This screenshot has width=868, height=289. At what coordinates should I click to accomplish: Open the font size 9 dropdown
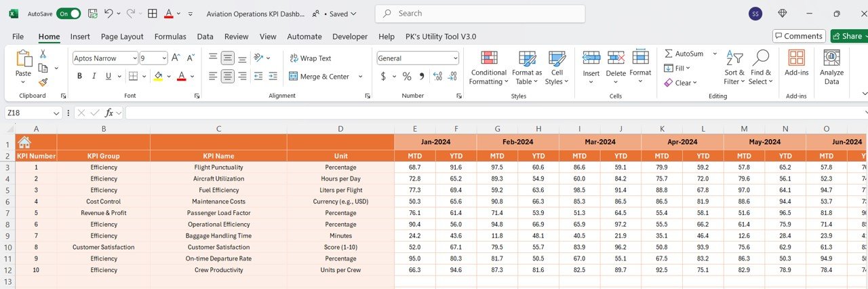[163, 58]
